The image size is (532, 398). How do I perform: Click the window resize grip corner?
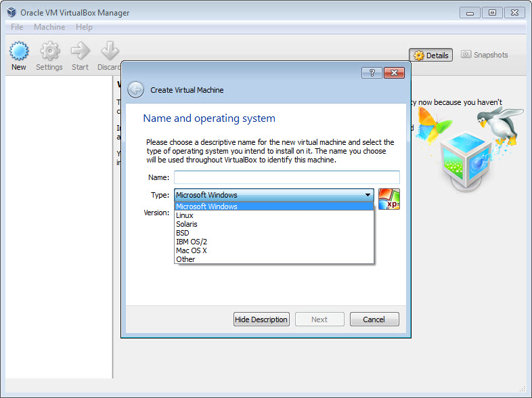pos(523,389)
